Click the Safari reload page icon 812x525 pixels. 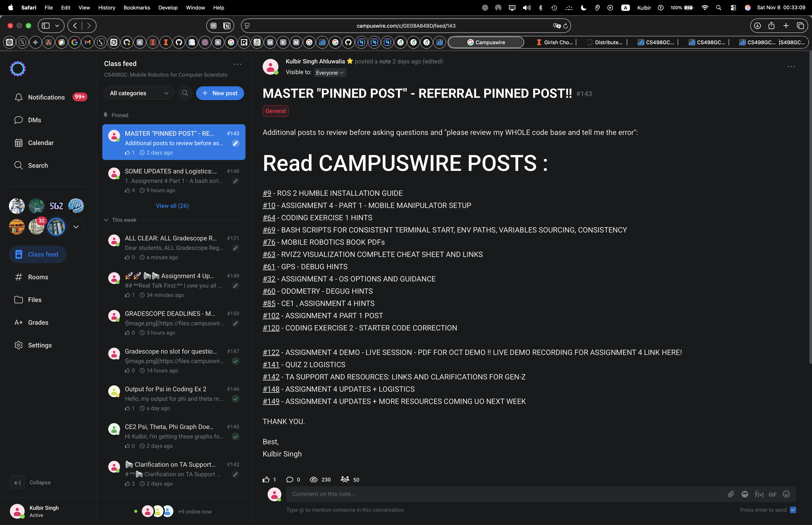point(565,26)
